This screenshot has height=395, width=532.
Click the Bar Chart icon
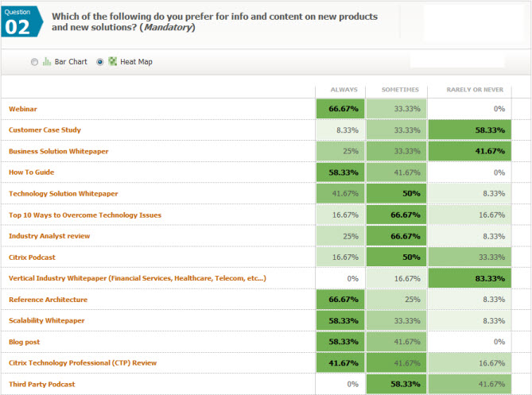(46, 62)
